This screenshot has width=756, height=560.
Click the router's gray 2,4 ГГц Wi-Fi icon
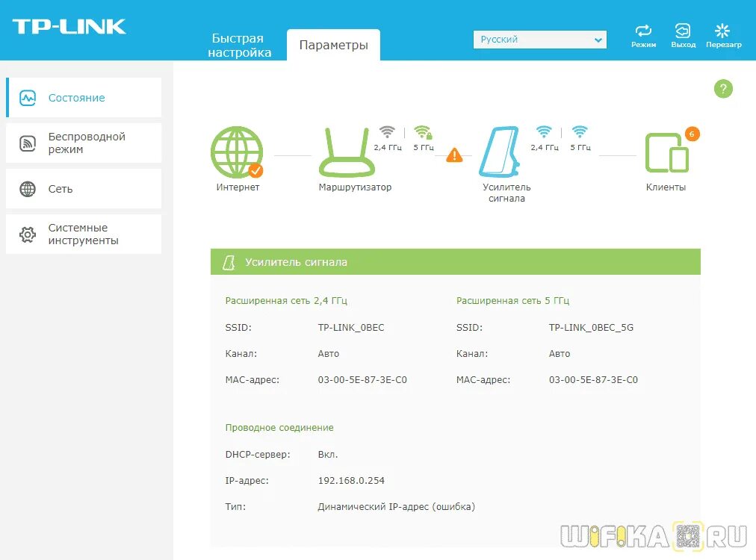click(387, 131)
